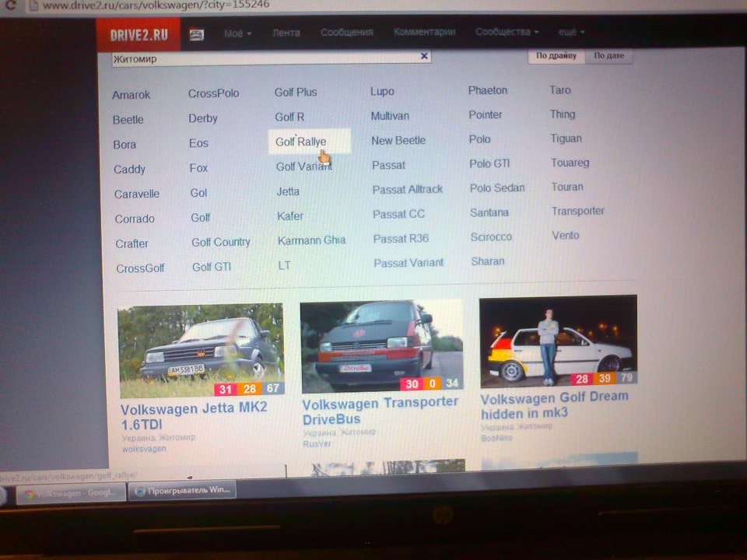The width and height of the screenshot is (747, 560).
Task: Open the Jetta MK2 1.6TDI car photo
Action: point(201,350)
